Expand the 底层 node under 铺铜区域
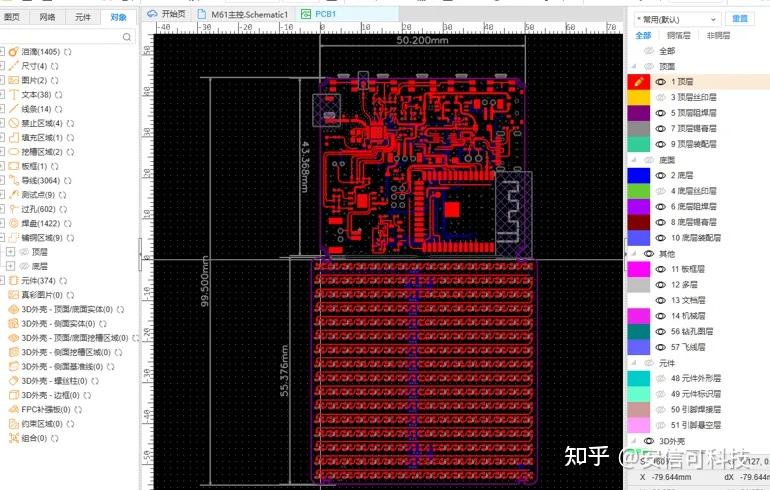This screenshot has height=490, width=770. (x=10, y=266)
